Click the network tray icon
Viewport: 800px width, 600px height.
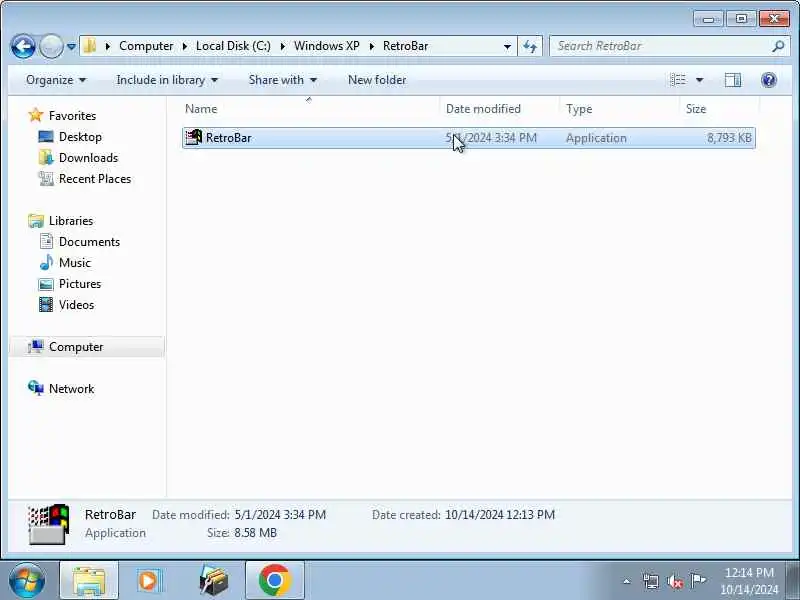click(651, 581)
